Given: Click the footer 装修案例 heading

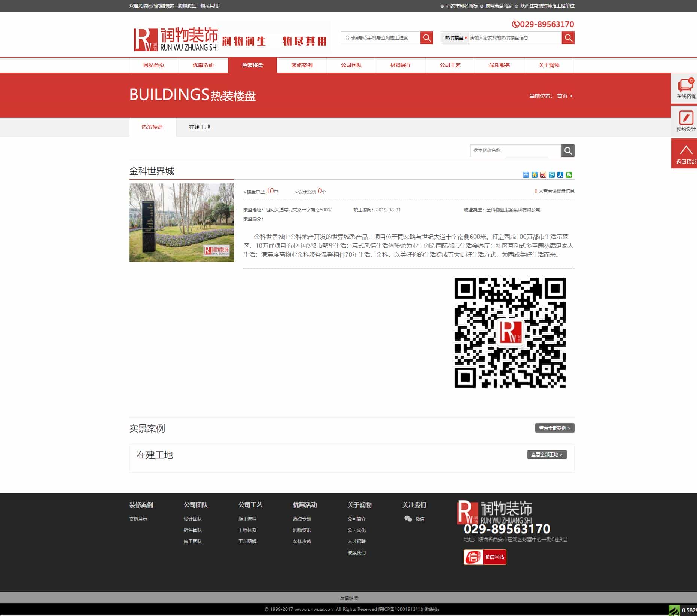Looking at the screenshot, I should [141, 505].
